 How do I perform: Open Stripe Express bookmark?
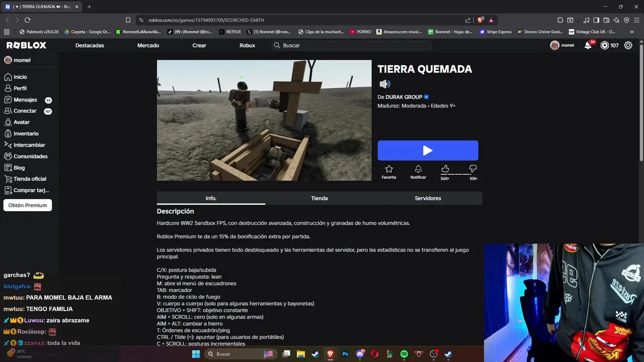496,32
